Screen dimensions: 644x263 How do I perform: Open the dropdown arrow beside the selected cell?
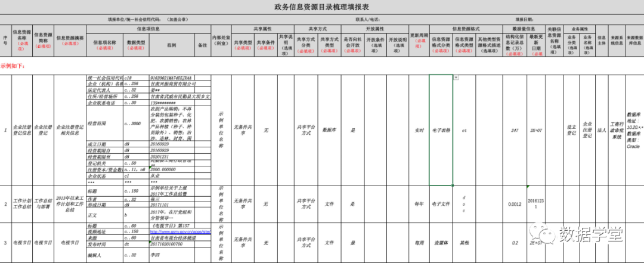(456, 78)
